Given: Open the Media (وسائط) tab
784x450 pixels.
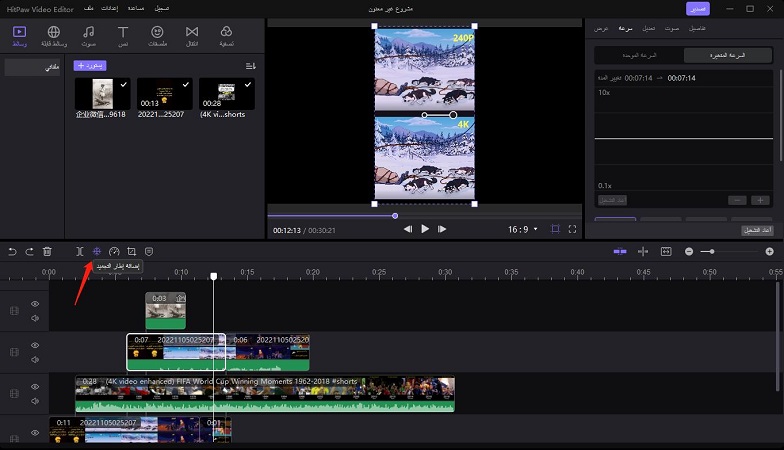Looking at the screenshot, I should [x=20, y=36].
